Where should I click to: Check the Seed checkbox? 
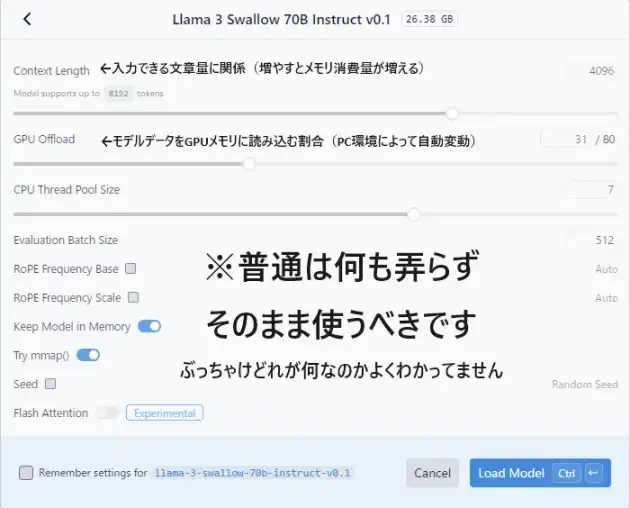[51, 384]
